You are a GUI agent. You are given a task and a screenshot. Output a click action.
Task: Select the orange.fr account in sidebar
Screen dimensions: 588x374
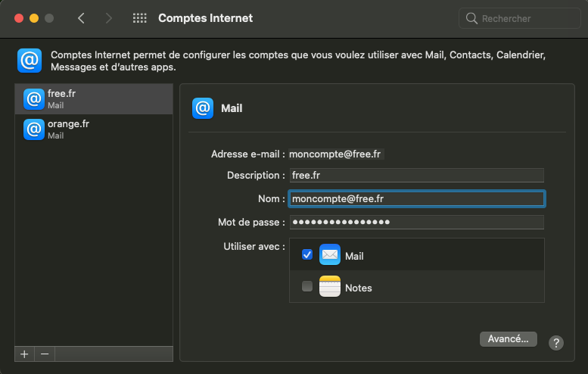click(x=94, y=129)
